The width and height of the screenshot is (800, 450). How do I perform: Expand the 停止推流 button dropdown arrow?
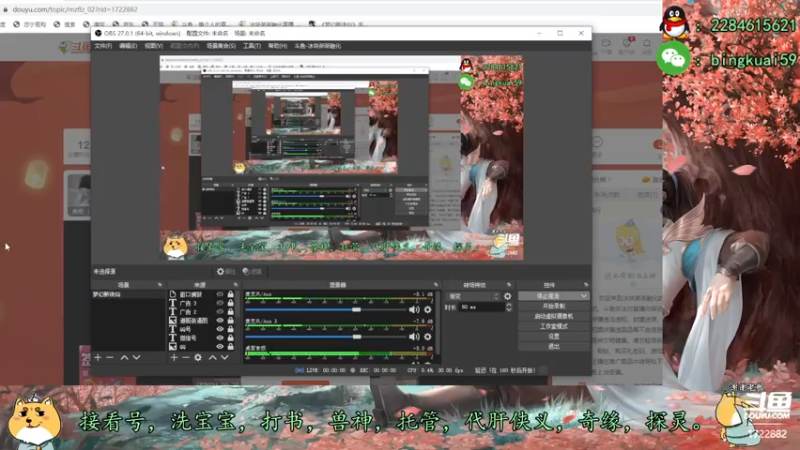pyautogui.click(x=584, y=296)
